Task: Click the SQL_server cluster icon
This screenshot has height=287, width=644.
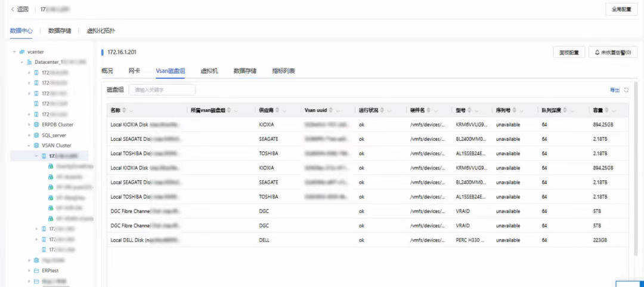Action: tap(36, 135)
